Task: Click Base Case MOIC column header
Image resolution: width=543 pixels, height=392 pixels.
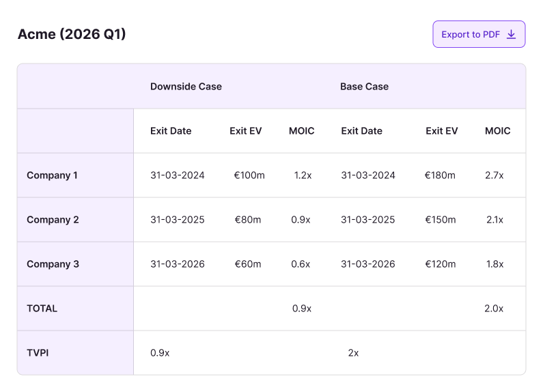Action: [498, 131]
